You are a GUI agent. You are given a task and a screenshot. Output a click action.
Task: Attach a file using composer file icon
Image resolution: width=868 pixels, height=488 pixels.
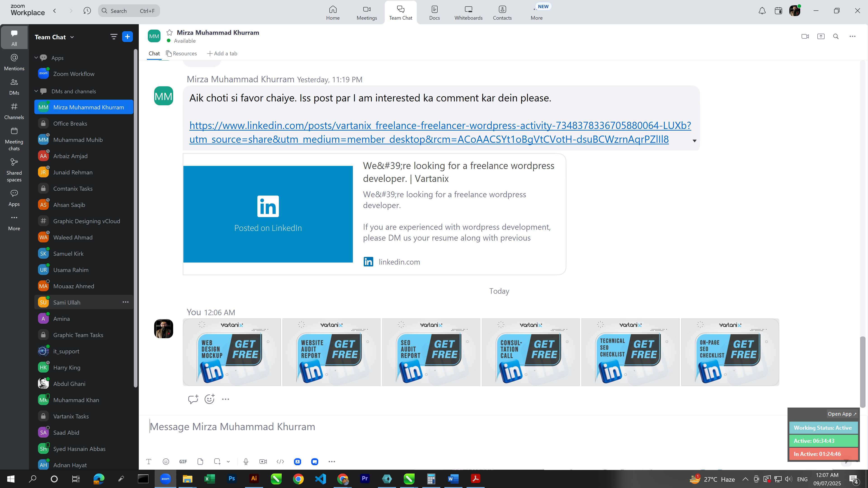point(200,461)
